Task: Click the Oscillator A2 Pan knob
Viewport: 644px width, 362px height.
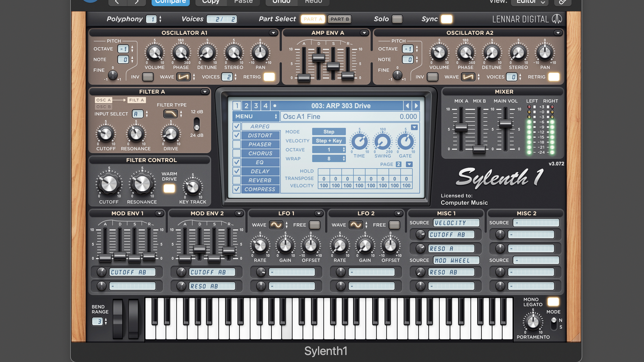Action: click(545, 53)
